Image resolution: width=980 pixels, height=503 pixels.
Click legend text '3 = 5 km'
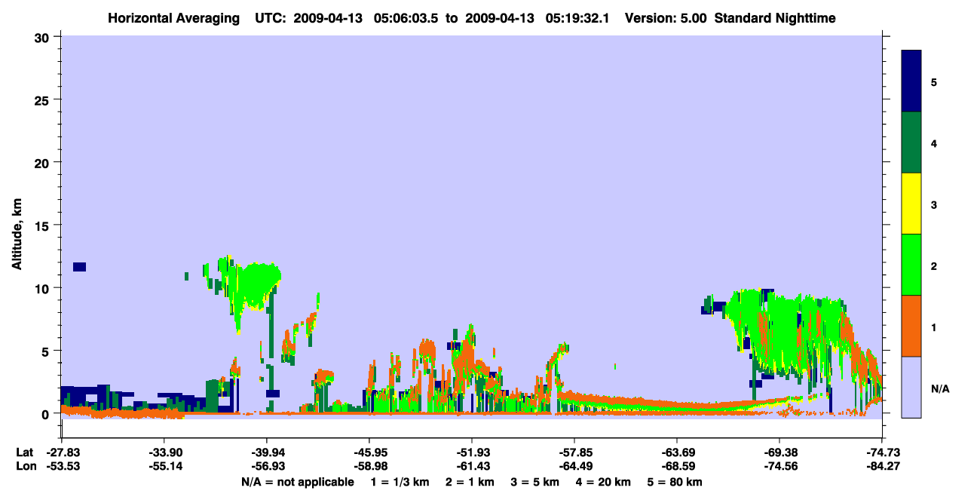(x=534, y=482)
